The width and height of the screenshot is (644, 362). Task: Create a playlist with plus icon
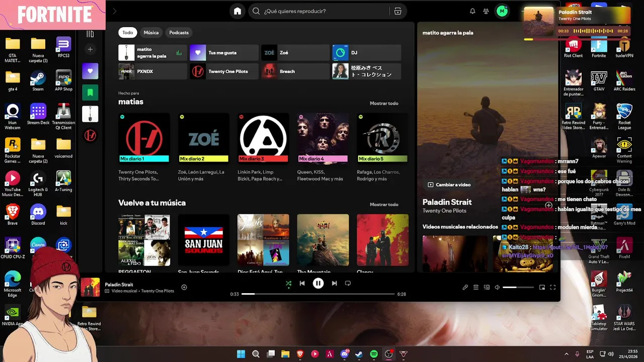(x=90, y=49)
